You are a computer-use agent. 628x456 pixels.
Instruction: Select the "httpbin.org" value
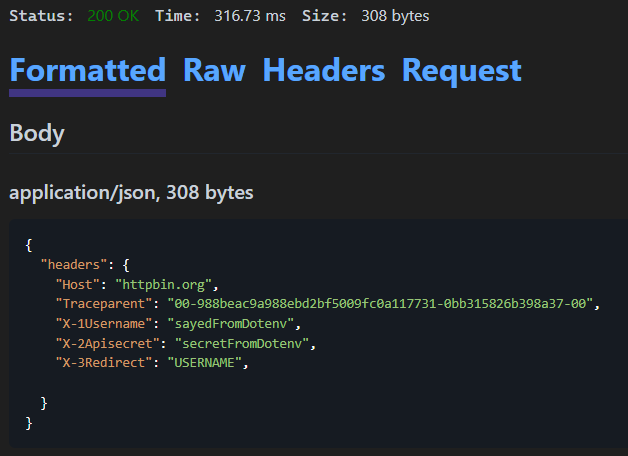(163, 285)
